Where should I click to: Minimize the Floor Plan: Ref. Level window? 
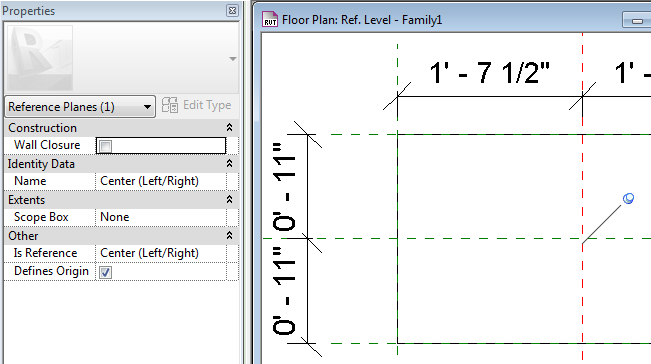click(637, 20)
